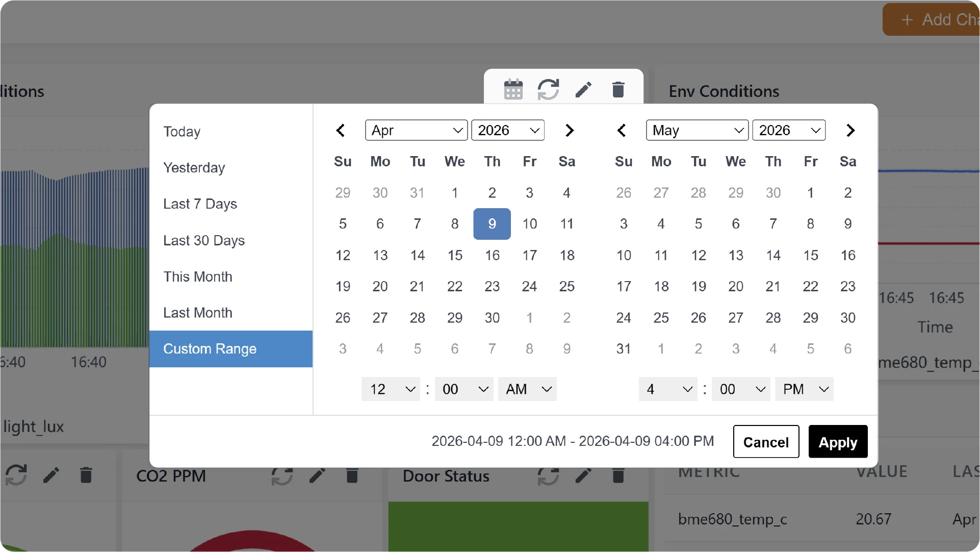Click the Door Status chart title

coord(446,476)
